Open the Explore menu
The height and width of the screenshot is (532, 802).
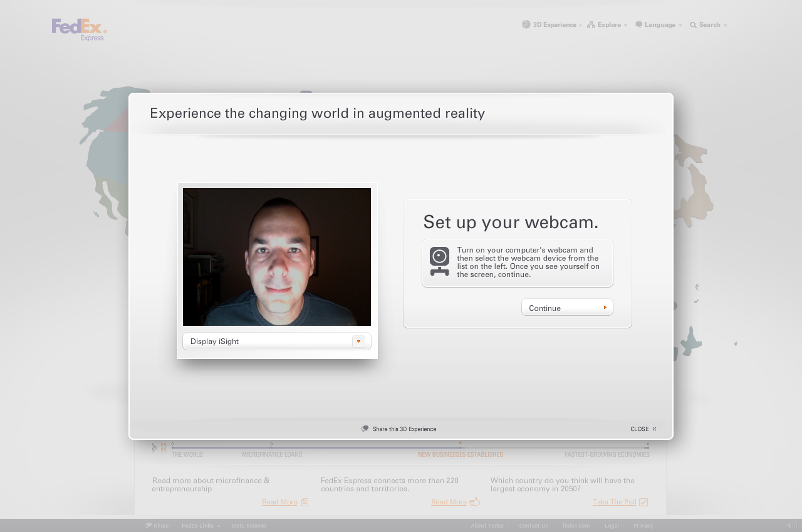(x=609, y=25)
